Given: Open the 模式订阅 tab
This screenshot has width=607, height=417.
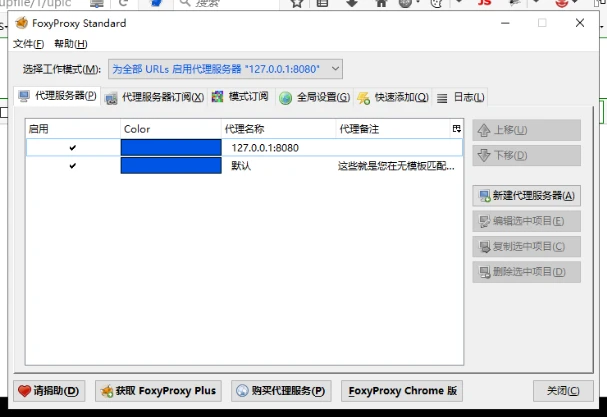Looking at the screenshot, I should click(240, 97).
